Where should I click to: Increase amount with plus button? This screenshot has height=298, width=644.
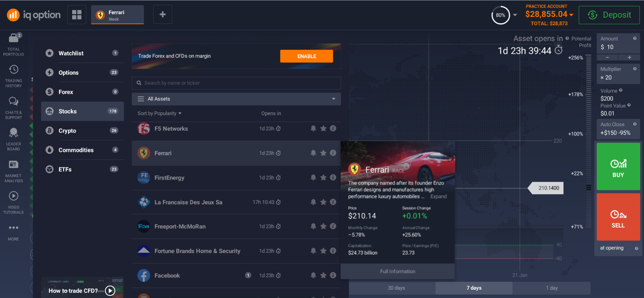[x=629, y=58]
